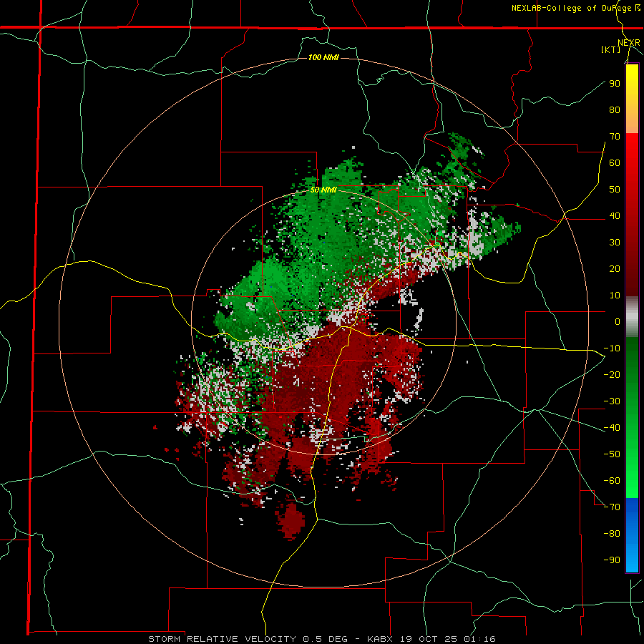Click the [KT] units label

611,49
